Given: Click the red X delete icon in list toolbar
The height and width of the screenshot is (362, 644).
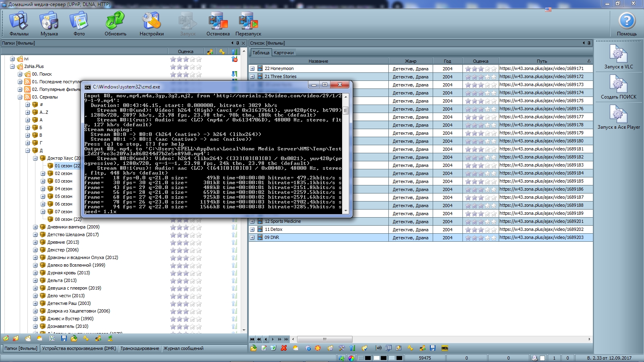Looking at the screenshot, I should tap(284, 348).
